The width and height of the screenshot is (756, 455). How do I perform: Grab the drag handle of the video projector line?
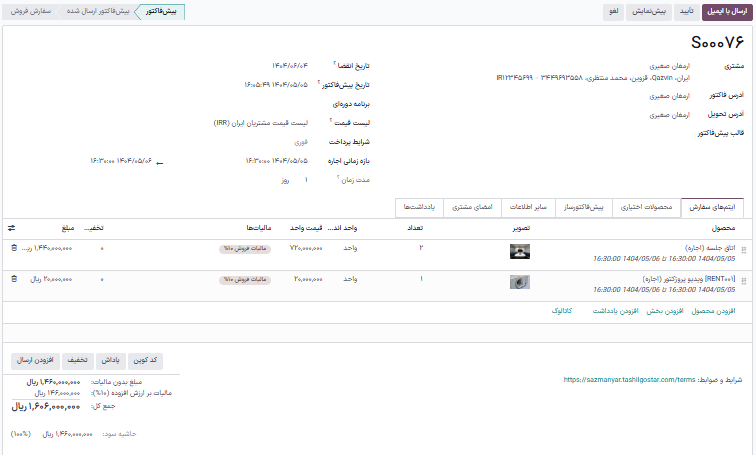743,280
